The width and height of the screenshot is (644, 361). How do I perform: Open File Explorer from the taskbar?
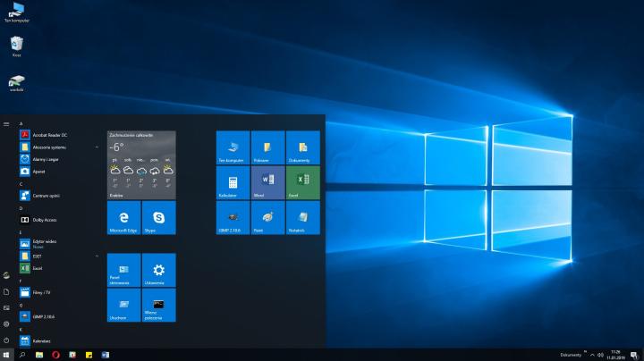point(39,355)
